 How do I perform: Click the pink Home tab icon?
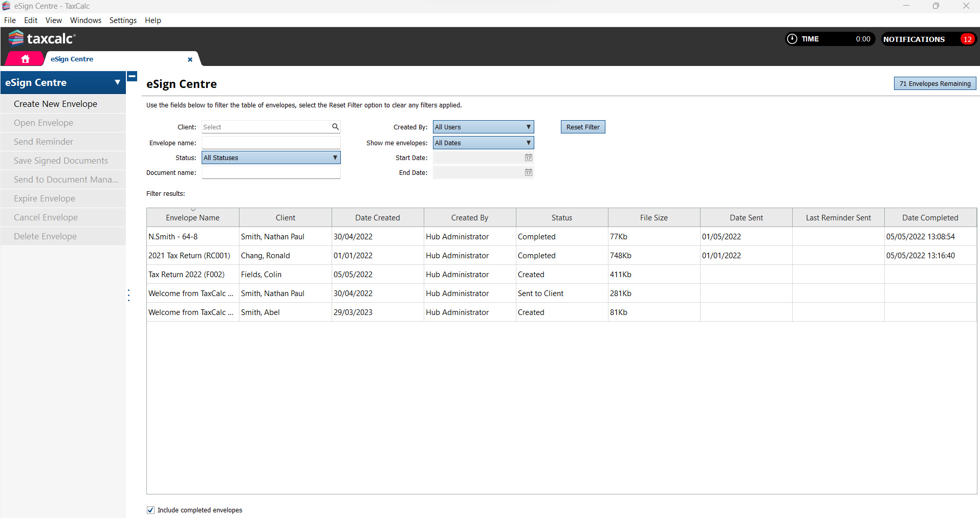(x=25, y=59)
